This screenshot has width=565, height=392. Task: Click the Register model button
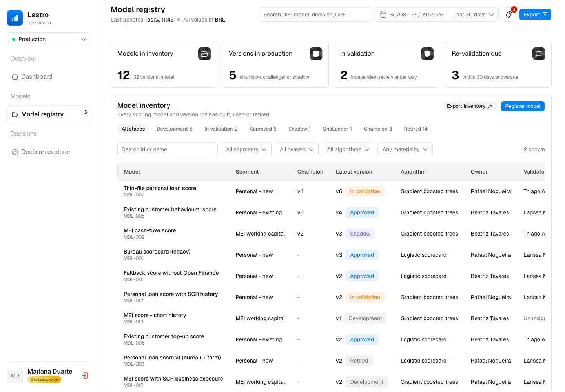(x=523, y=106)
